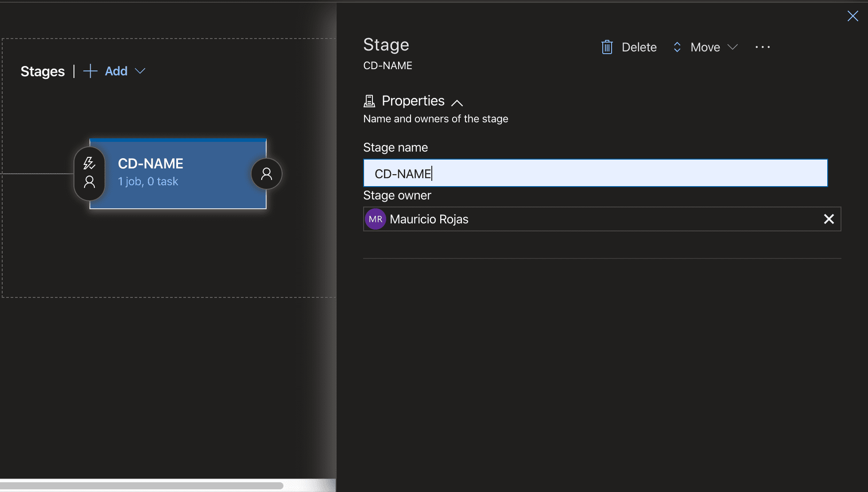Click the plus icon next to Add
This screenshot has height=492, width=868.
tap(90, 71)
